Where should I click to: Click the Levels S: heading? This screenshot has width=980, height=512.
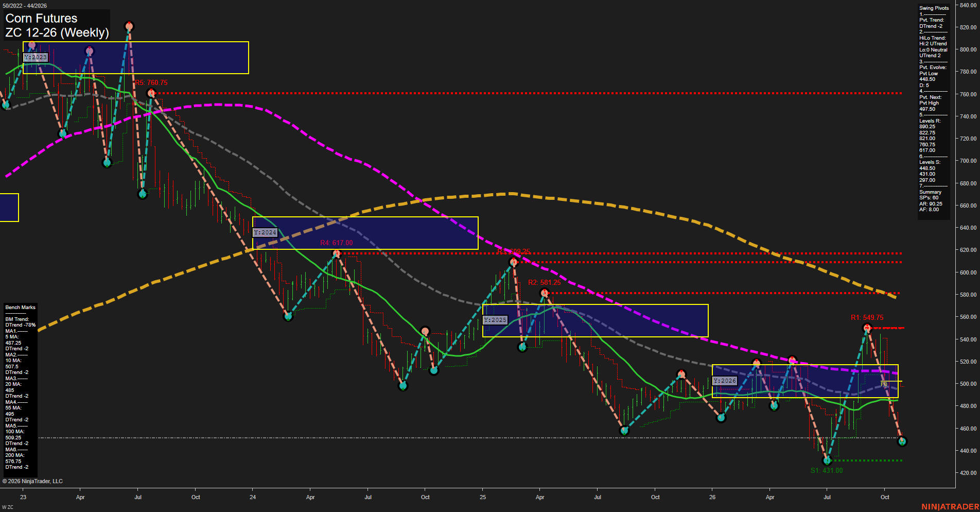930,162
